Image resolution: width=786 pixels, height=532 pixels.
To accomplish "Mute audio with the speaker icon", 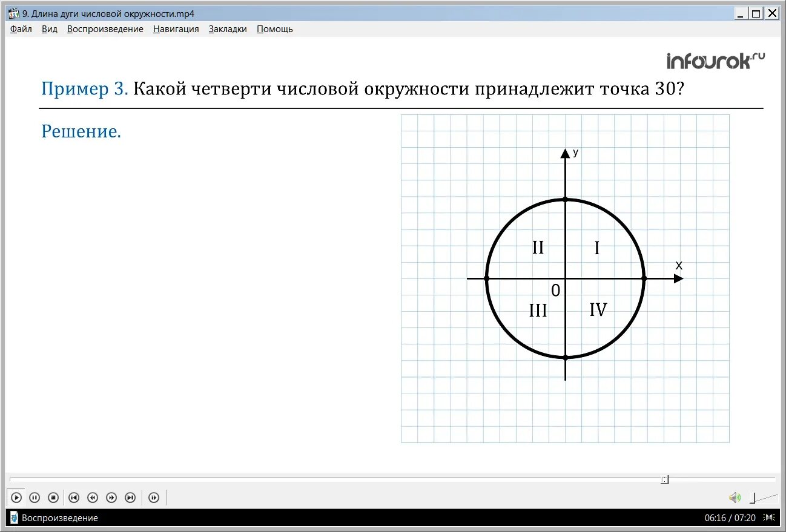I will pos(735,498).
